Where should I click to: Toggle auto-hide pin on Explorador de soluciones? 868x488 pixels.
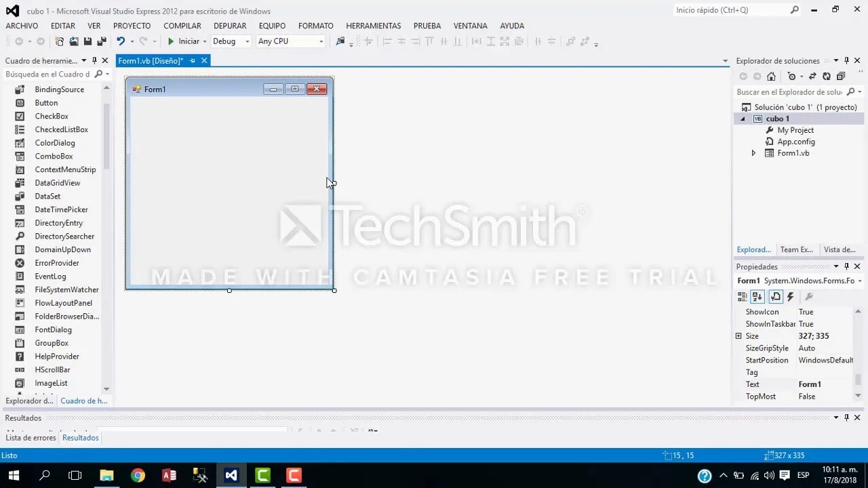coord(846,60)
